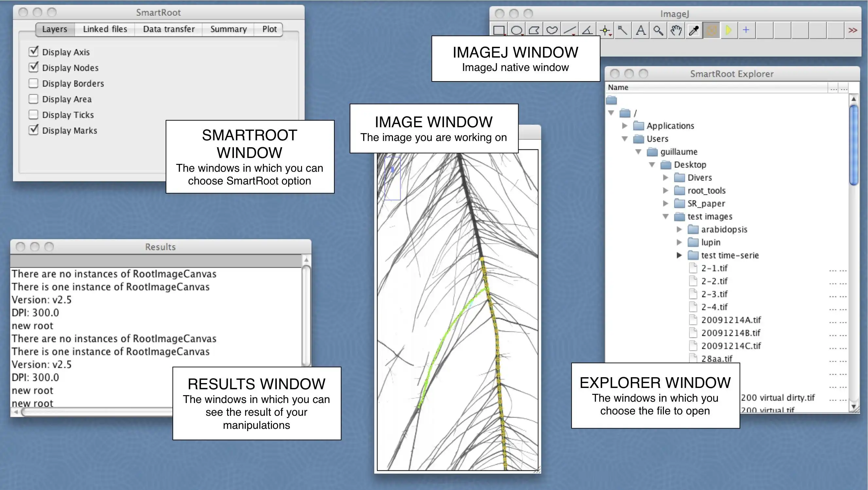Image resolution: width=868 pixels, height=490 pixels.
Task: Expand the arabidopsis folder
Action: click(679, 229)
